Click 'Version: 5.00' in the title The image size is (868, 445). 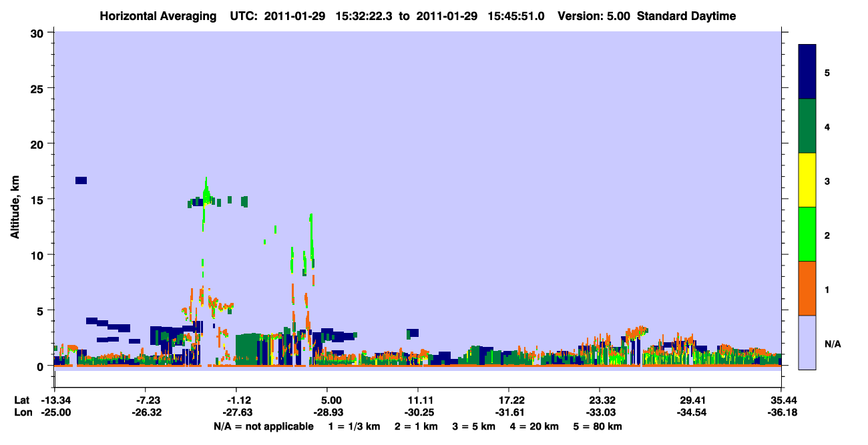pyautogui.click(x=595, y=16)
